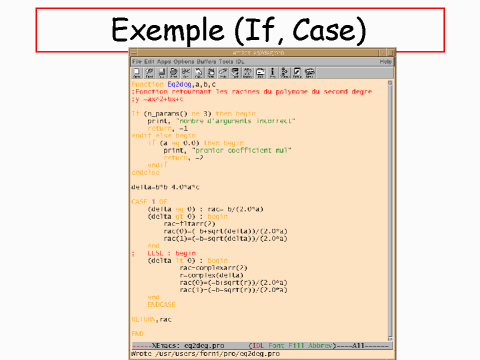The width and height of the screenshot is (480, 360).
Task: Click the Cut scissors icon
Action: [x=186, y=73]
